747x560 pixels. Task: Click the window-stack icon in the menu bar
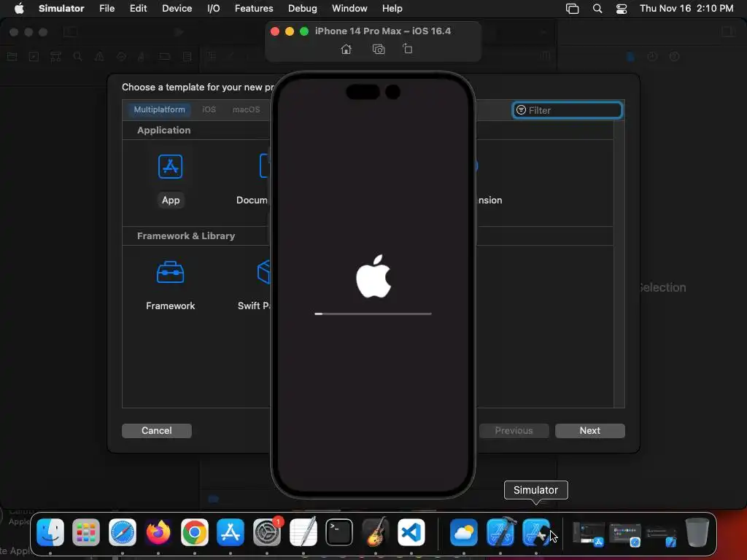572,9
